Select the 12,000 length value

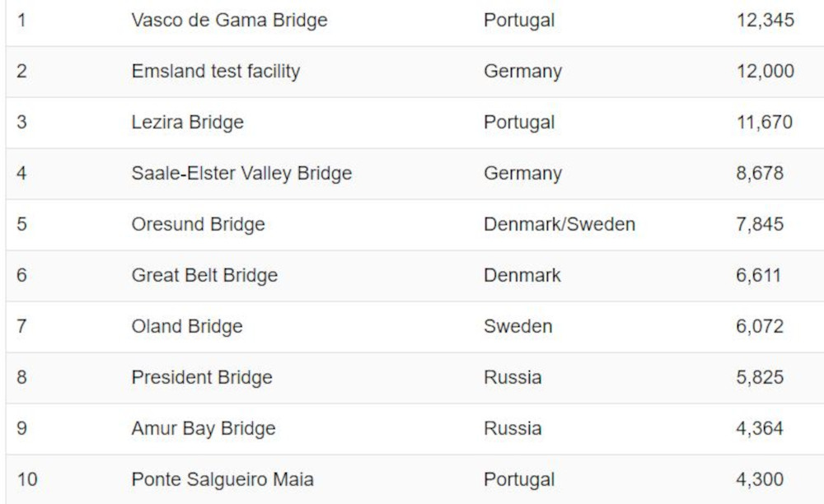tap(765, 72)
